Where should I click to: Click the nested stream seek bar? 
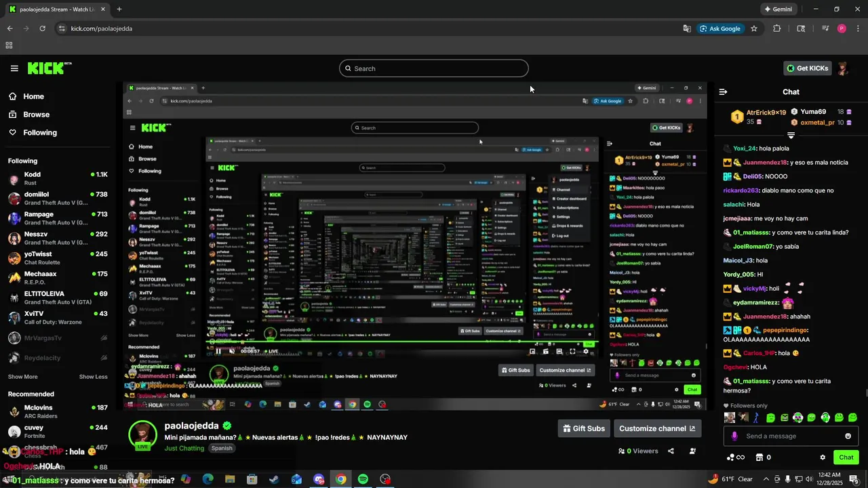401,343
